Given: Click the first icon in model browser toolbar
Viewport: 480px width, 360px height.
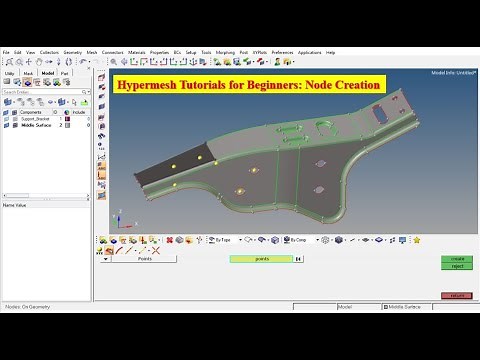Looking at the screenshot, I should [x=7, y=82].
